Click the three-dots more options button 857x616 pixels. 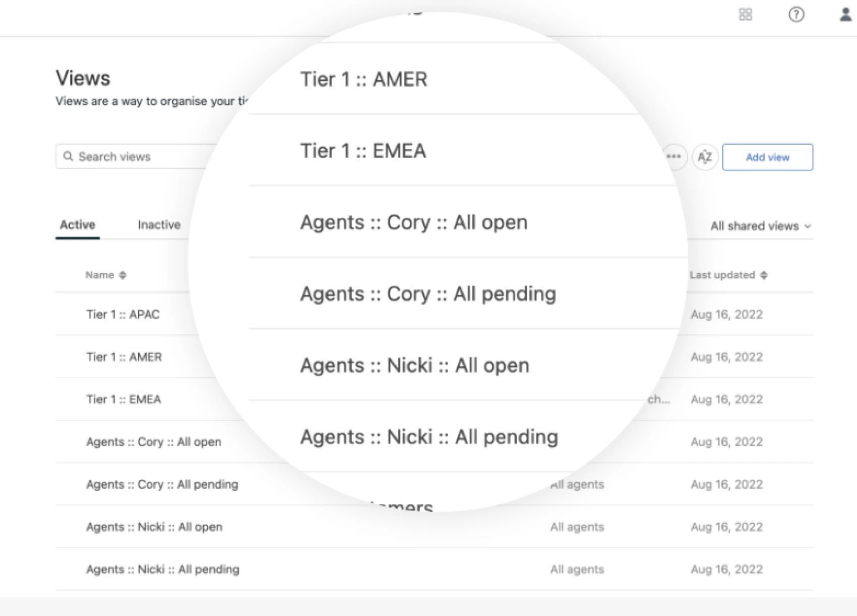click(674, 157)
